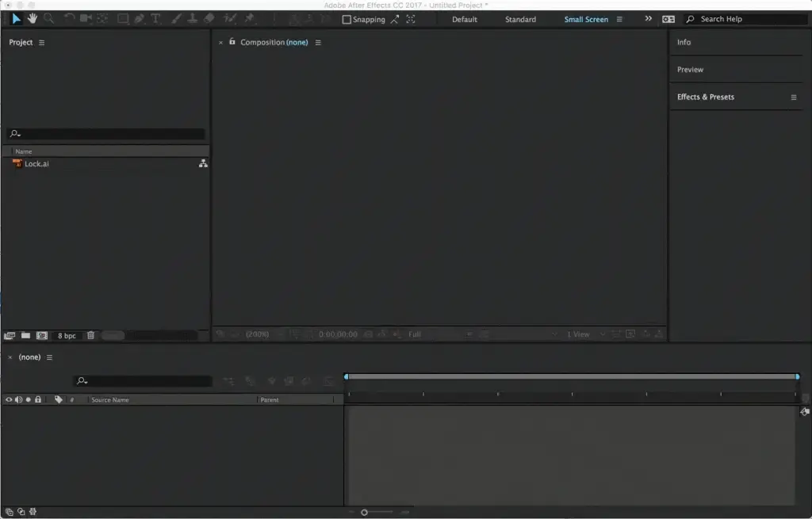Image resolution: width=812 pixels, height=519 pixels.
Task: Sort project items by Name column
Action: 23,151
